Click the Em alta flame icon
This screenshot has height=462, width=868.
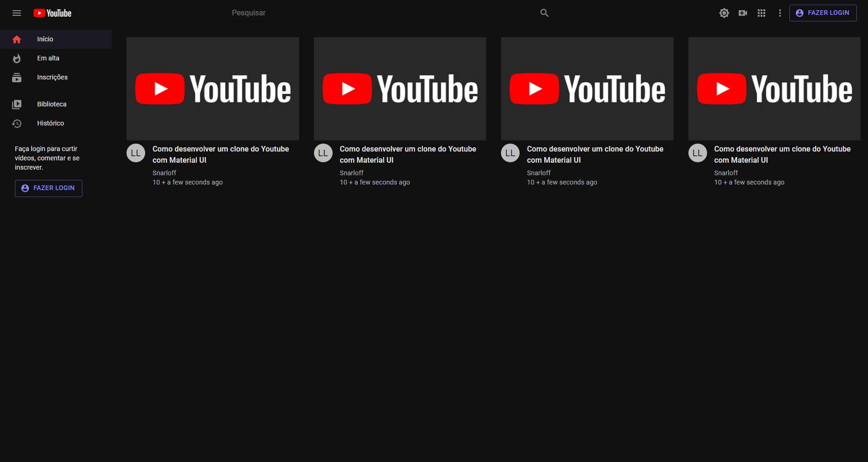click(x=17, y=59)
